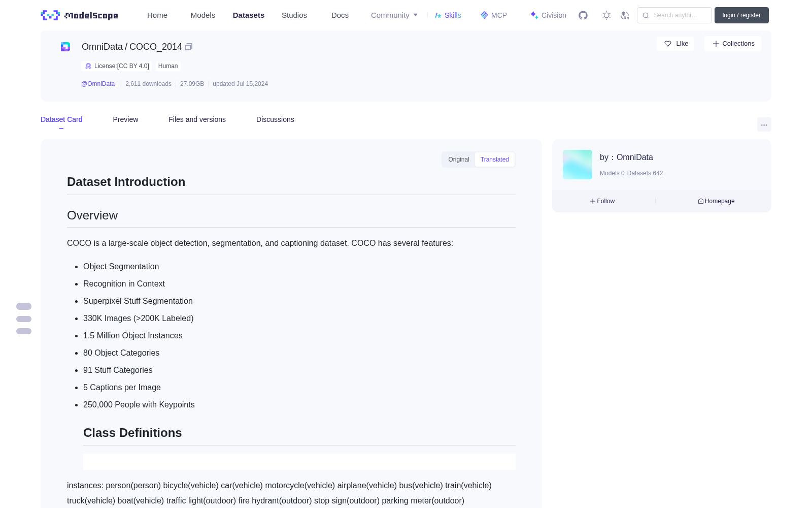This screenshot has width=812, height=508.
Task: Open the GitHub icon link
Action: click(583, 15)
